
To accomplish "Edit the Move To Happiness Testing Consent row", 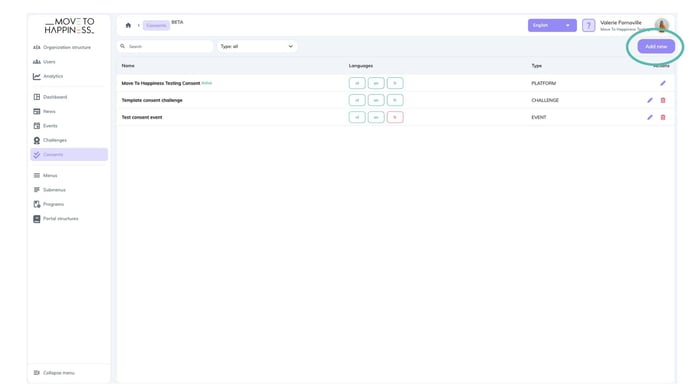I will click(x=663, y=83).
